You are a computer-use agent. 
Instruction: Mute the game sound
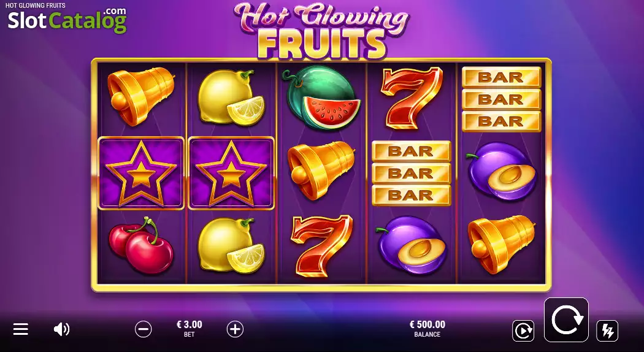pos(61,329)
